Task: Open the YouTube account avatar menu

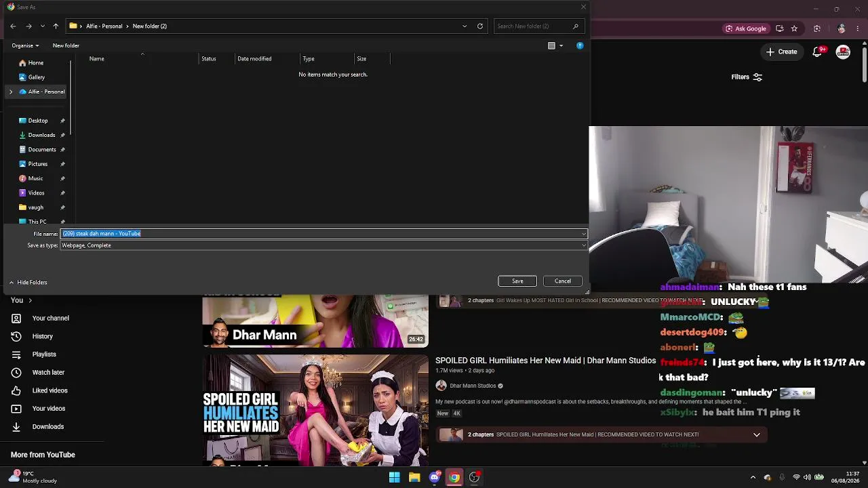Action: tap(844, 52)
